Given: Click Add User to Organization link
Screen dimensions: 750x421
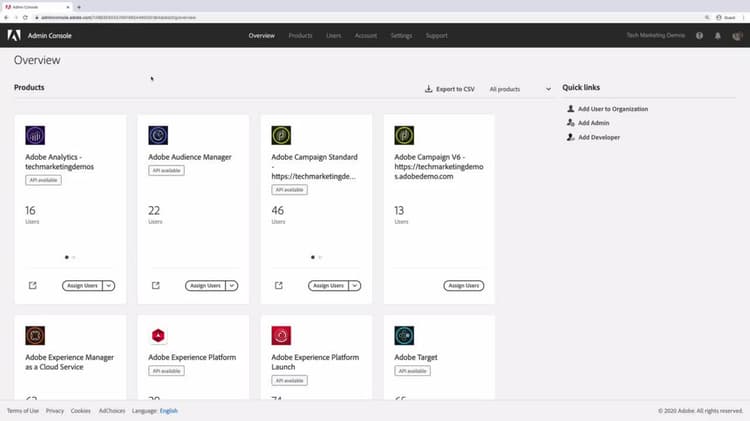Looking at the screenshot, I should (613, 109).
